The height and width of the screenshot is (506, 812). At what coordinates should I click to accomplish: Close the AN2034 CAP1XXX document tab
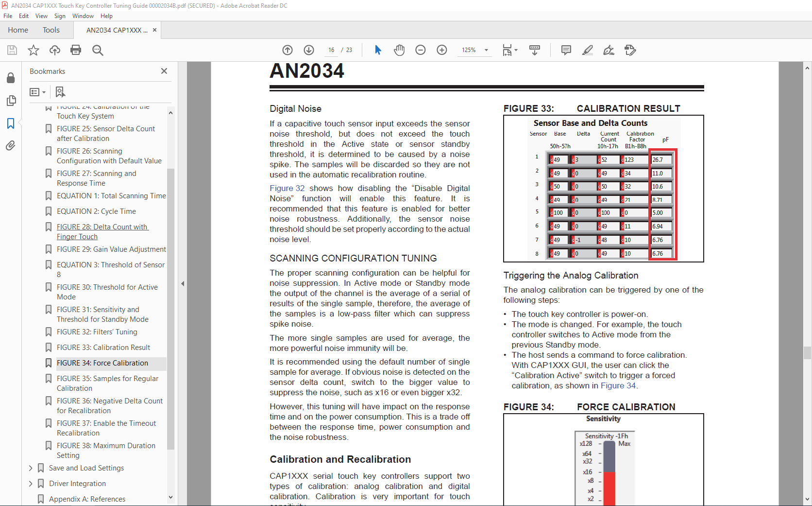[x=154, y=30]
